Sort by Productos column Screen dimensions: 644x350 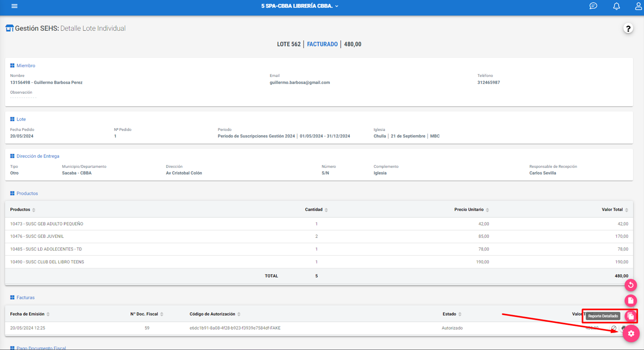tap(23, 210)
